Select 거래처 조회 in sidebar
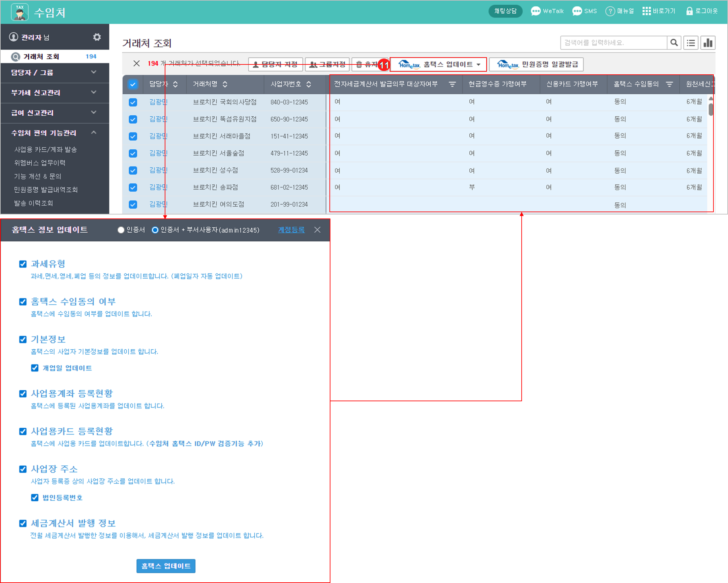728x583 pixels. 41,57
